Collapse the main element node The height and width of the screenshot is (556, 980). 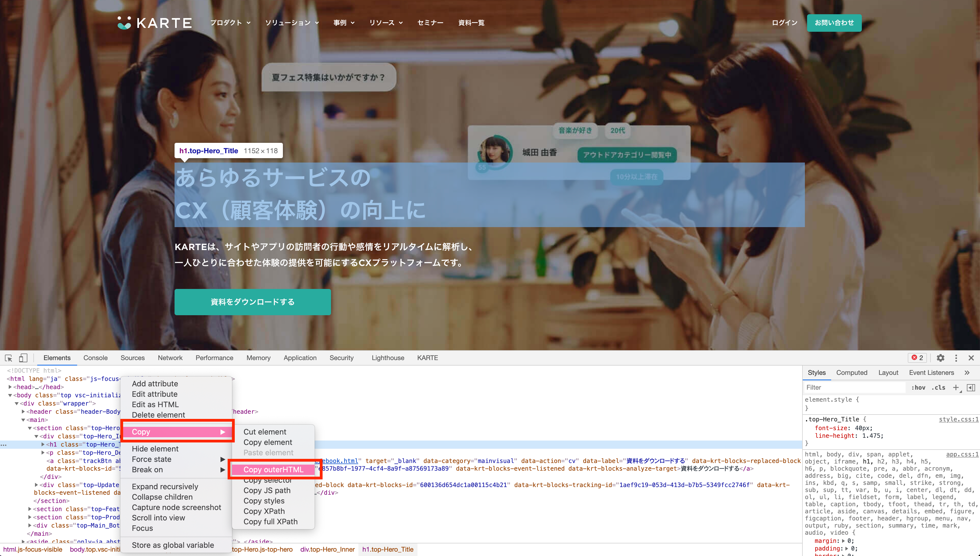tap(23, 420)
